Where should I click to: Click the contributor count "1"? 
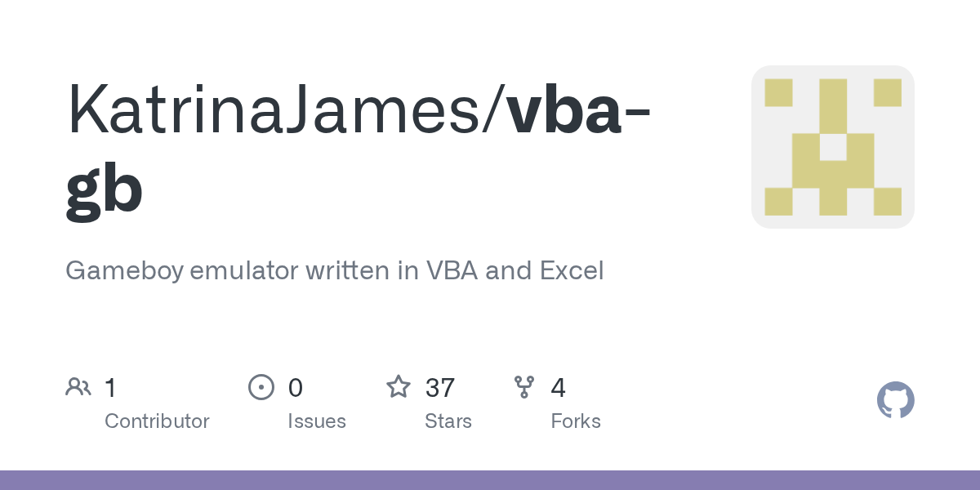tap(110, 387)
